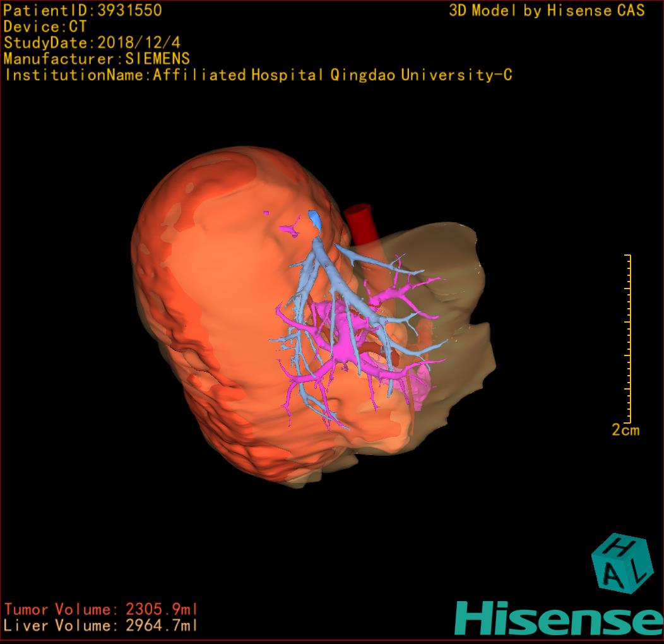Click the PatientID text overlay

click(x=83, y=10)
